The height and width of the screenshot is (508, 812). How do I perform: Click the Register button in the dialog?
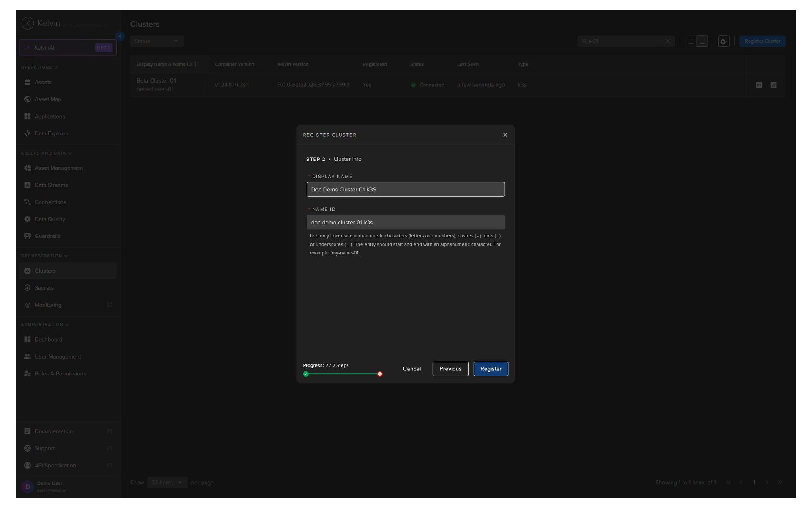point(491,369)
